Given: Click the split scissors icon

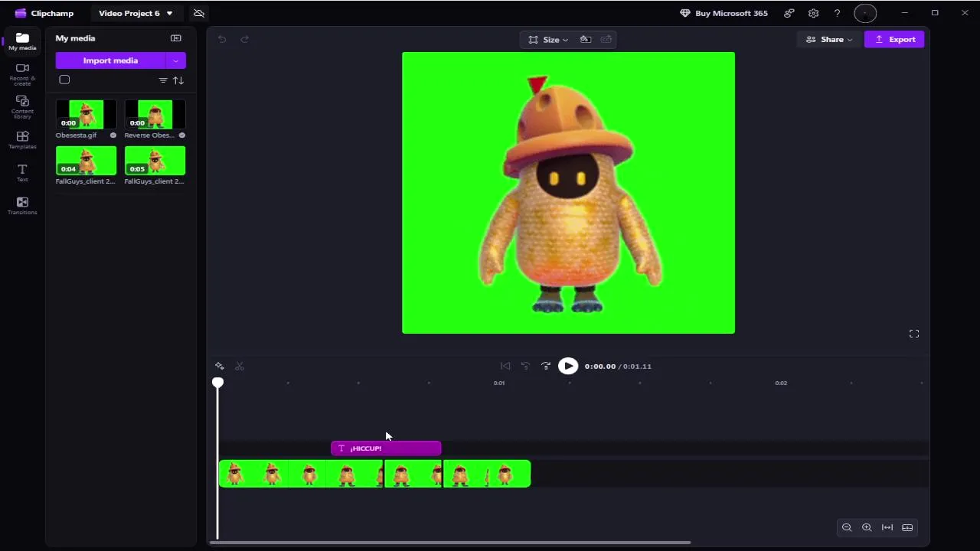Looking at the screenshot, I should [x=240, y=367].
